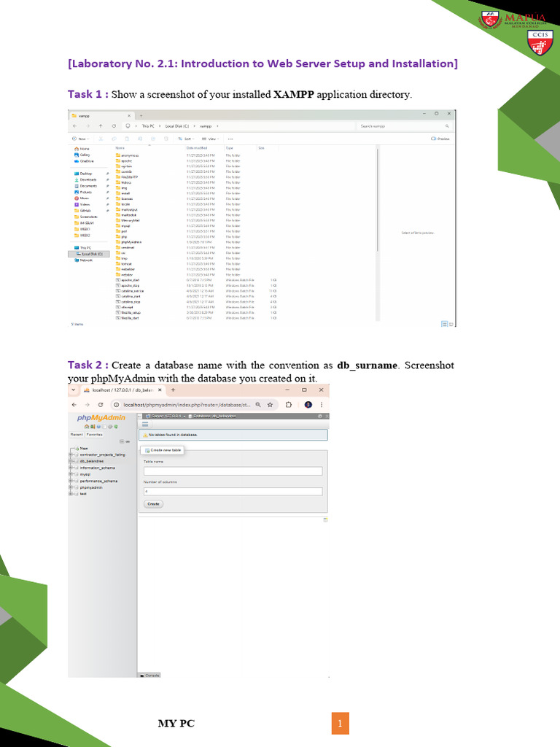Click the Search xampp box
The width and height of the screenshot is (560, 747).
(403, 126)
